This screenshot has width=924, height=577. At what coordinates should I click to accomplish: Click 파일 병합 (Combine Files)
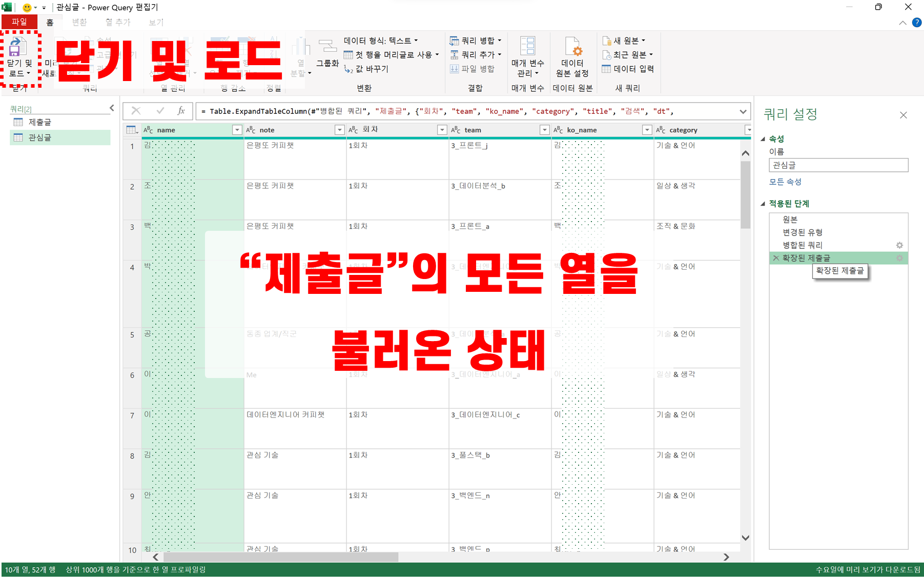coord(472,69)
